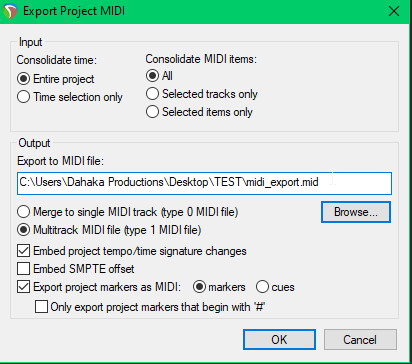Click the REAPER icon in title bar
Screen dimensions: 412x364
10,11
